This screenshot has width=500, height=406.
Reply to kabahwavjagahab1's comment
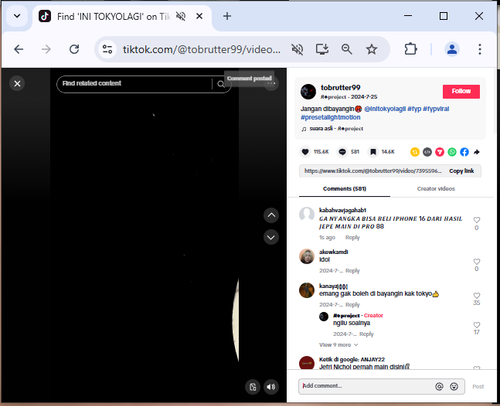click(352, 237)
